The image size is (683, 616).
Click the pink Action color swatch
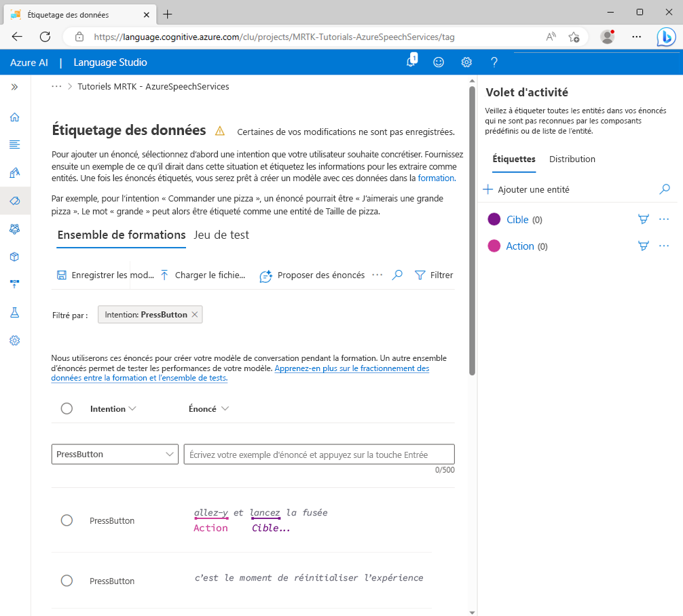tap(494, 246)
